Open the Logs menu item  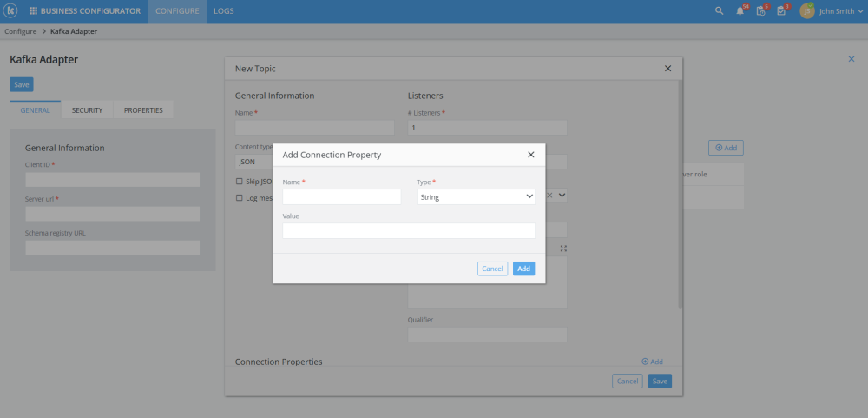[x=223, y=11]
